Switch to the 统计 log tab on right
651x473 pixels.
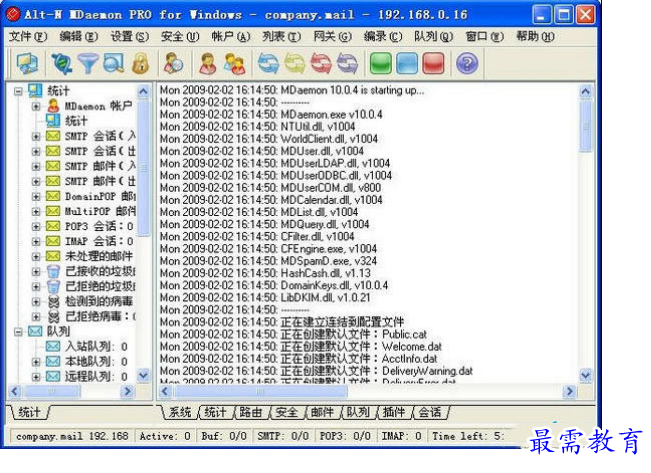tap(215, 412)
